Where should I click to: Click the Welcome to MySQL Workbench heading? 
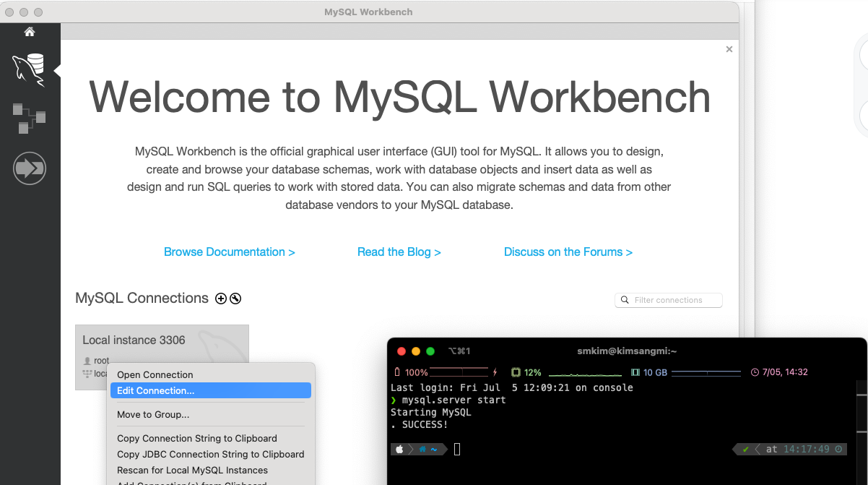tap(399, 96)
